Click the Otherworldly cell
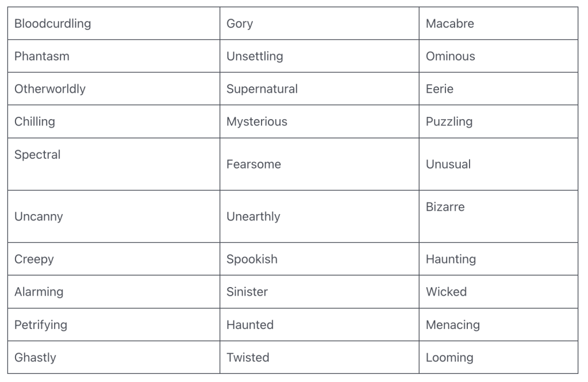The height and width of the screenshot is (382, 588). [50, 89]
